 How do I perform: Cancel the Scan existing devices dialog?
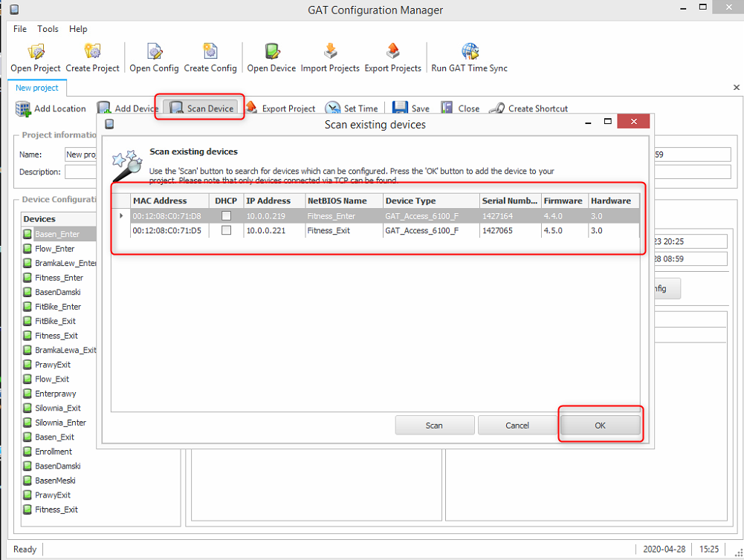tap(517, 426)
